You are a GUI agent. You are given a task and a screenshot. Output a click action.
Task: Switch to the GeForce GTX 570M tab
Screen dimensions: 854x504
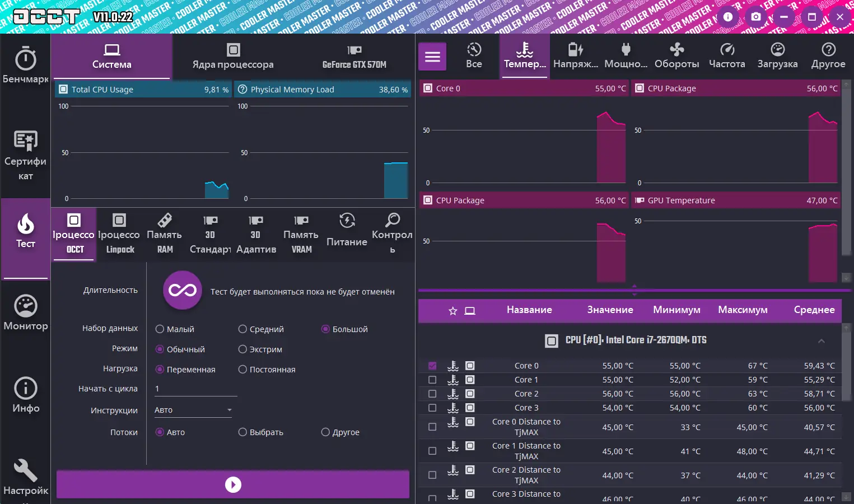pyautogui.click(x=354, y=57)
